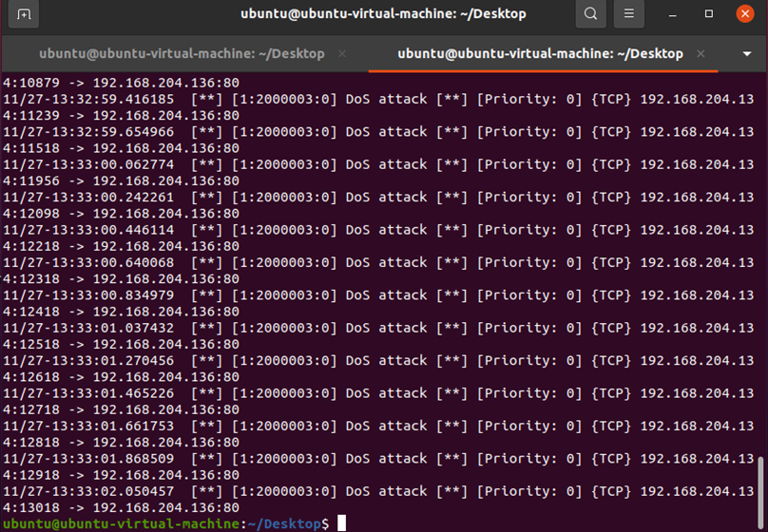Open a new terminal tab icon
Screen dimensions: 768x532
[x=24, y=14]
